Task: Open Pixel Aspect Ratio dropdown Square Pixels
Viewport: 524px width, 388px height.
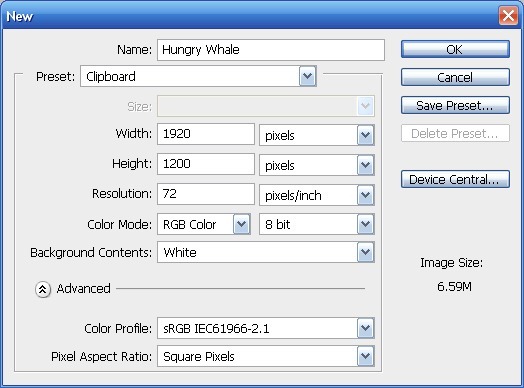Action: click(x=266, y=356)
